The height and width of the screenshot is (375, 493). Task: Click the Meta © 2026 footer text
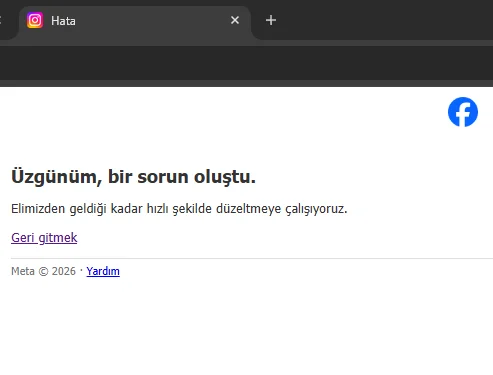[x=43, y=271]
